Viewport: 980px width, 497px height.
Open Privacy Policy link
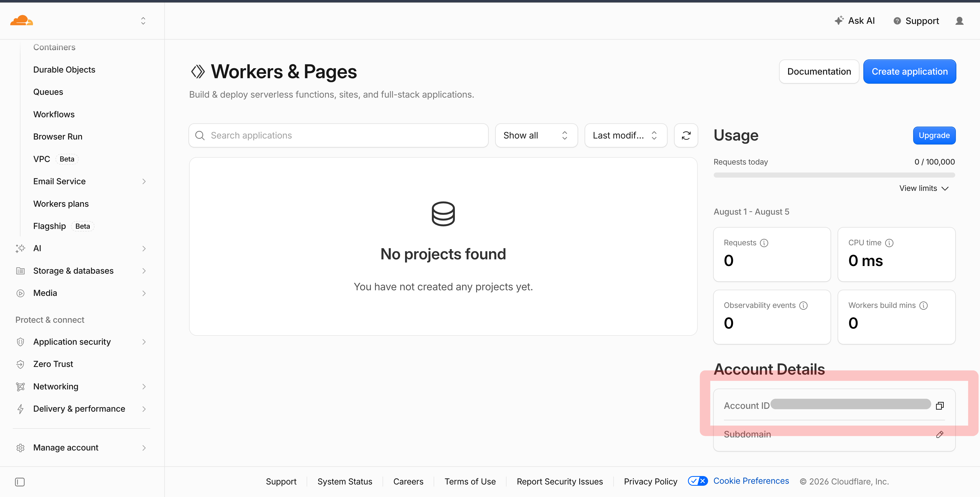pyautogui.click(x=651, y=482)
